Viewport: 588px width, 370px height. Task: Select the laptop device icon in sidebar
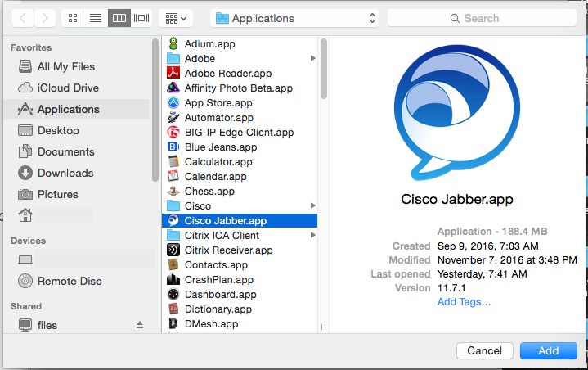coord(25,259)
